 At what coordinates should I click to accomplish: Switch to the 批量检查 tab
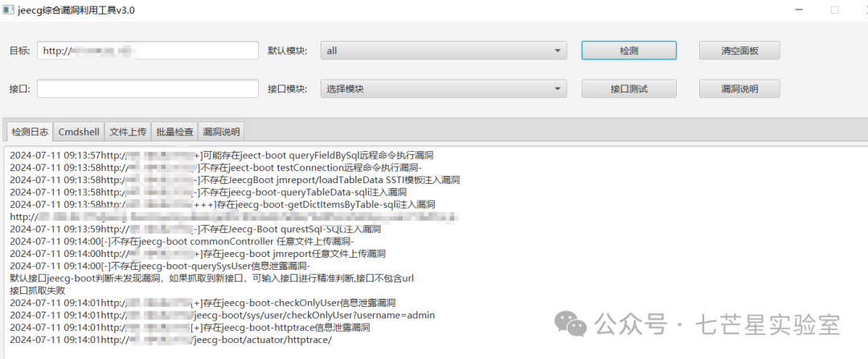tap(174, 132)
